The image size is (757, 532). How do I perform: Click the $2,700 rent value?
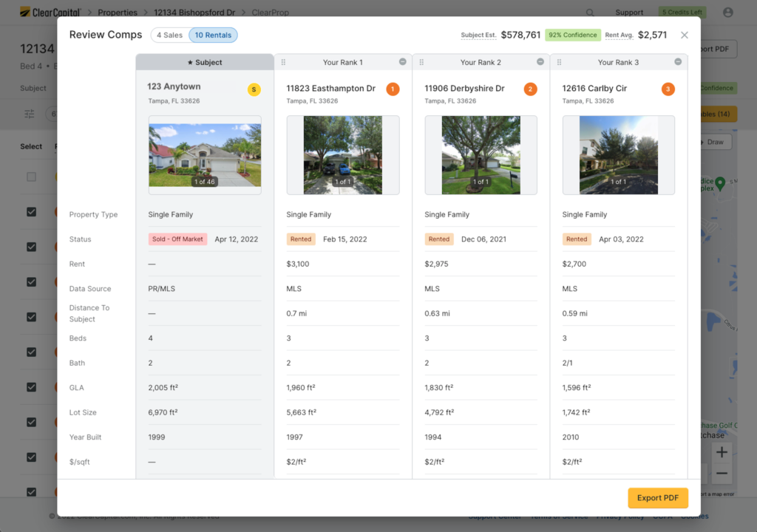pos(574,264)
